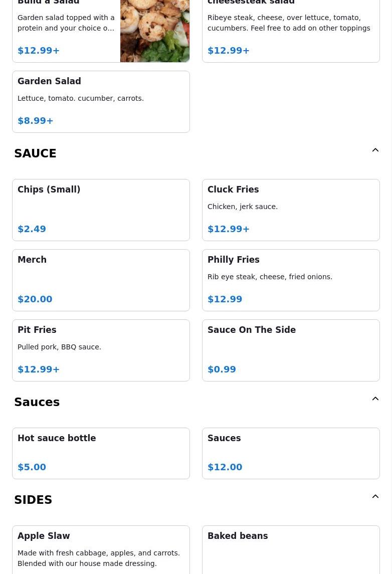
Task: Click the Cluck Fries $12.99+ price
Action: click(x=229, y=229)
